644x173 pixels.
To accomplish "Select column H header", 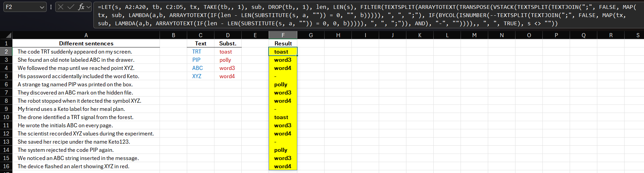I will coord(338,35).
